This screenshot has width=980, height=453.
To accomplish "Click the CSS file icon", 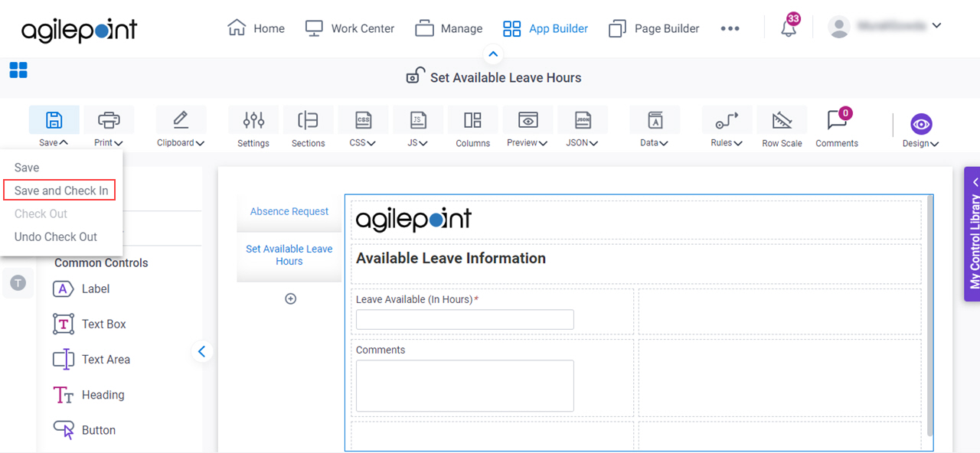I will click(x=363, y=120).
